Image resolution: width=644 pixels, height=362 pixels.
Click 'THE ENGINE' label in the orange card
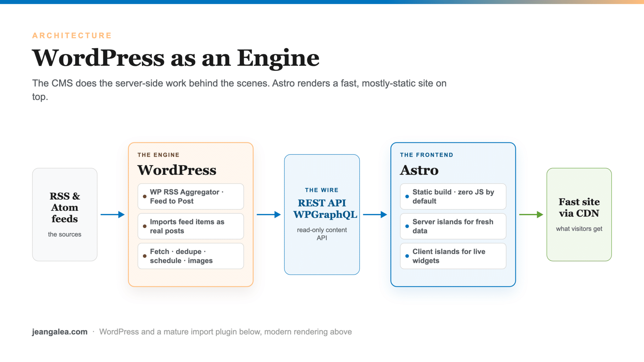(x=158, y=155)
